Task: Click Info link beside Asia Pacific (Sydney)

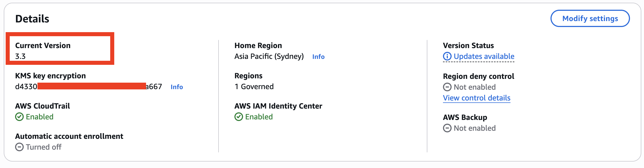Action: (318, 57)
